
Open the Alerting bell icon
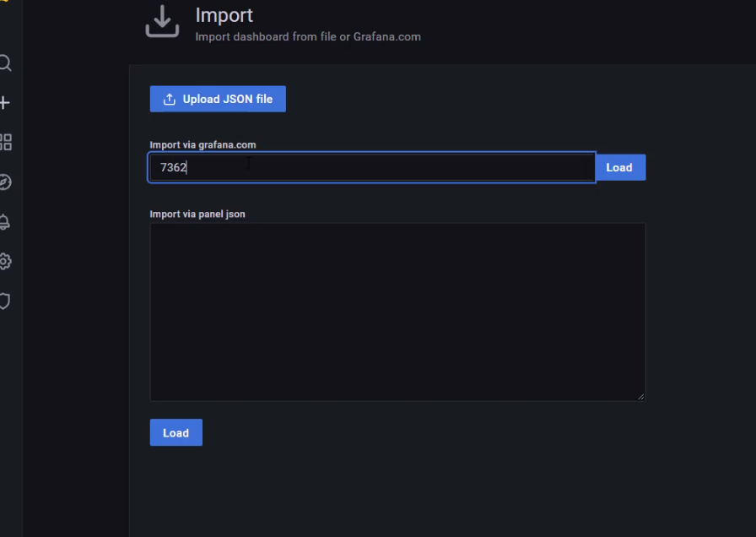5,222
